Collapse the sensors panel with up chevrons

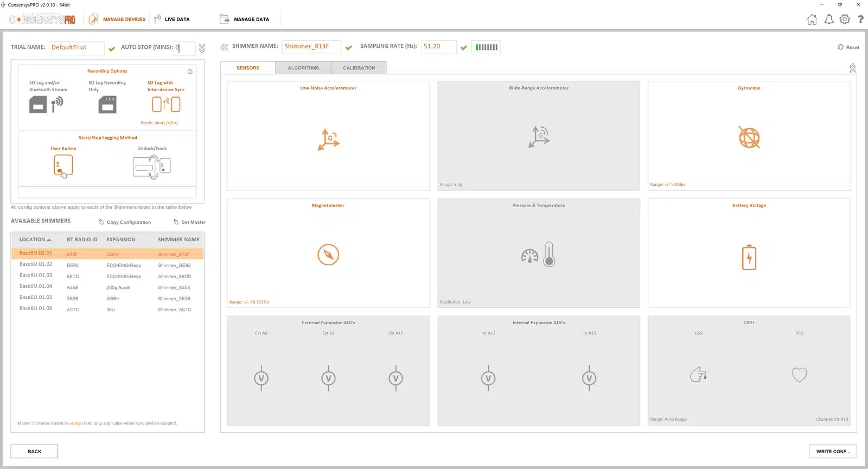click(853, 68)
